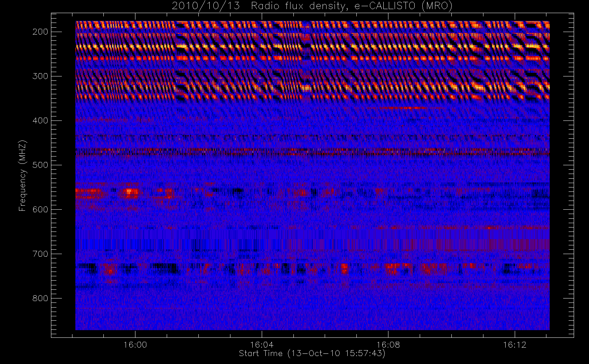Click the 'Frequency (MHZ)' axis label
The image size is (589, 364).
pyautogui.click(x=23, y=175)
